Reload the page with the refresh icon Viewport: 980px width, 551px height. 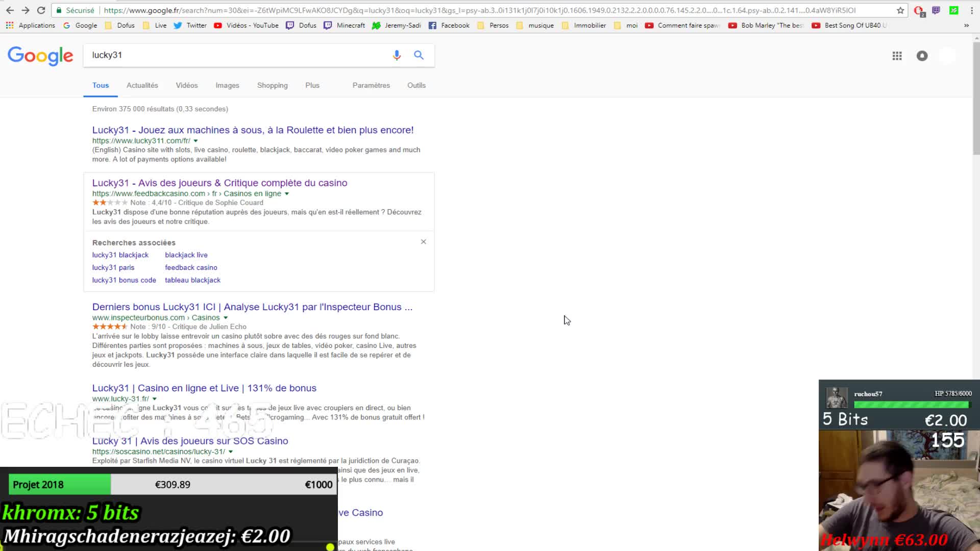(x=41, y=10)
